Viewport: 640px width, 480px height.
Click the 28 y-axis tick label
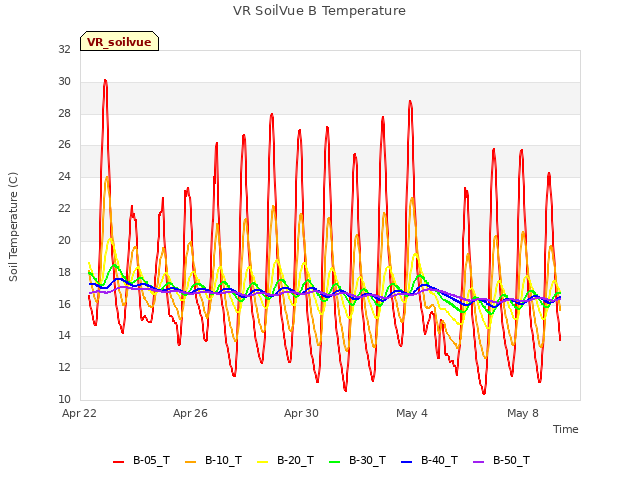64,113
